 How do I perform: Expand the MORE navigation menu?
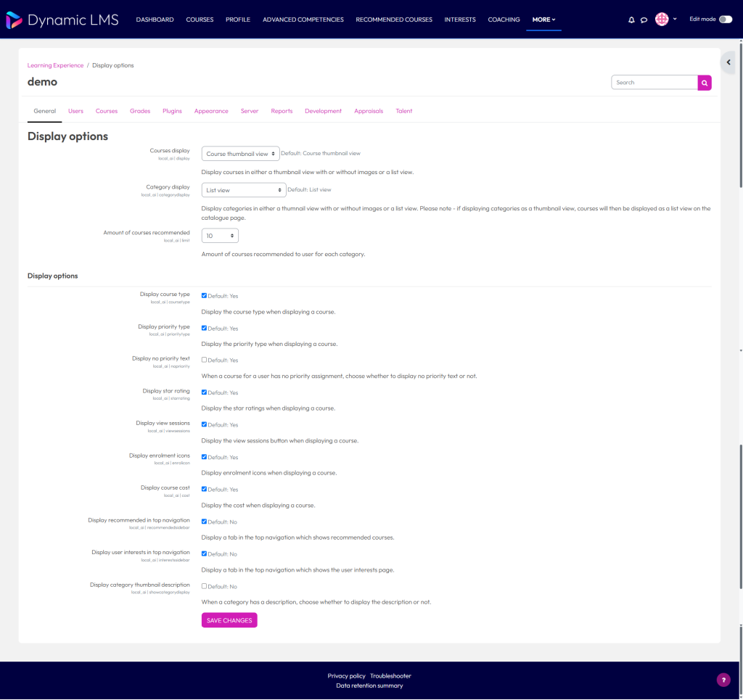coord(543,20)
